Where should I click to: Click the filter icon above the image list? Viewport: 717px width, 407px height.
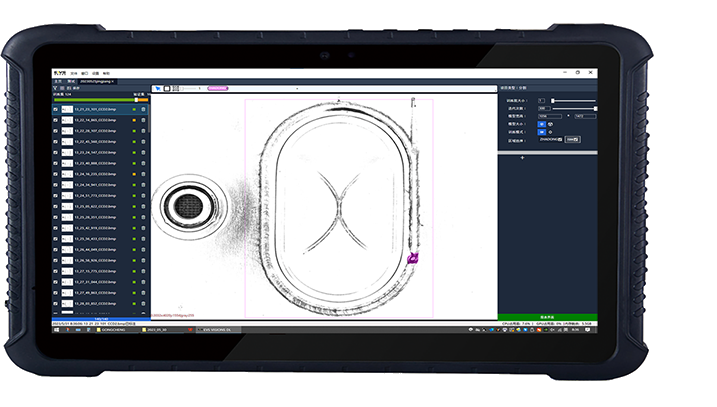coord(56,88)
